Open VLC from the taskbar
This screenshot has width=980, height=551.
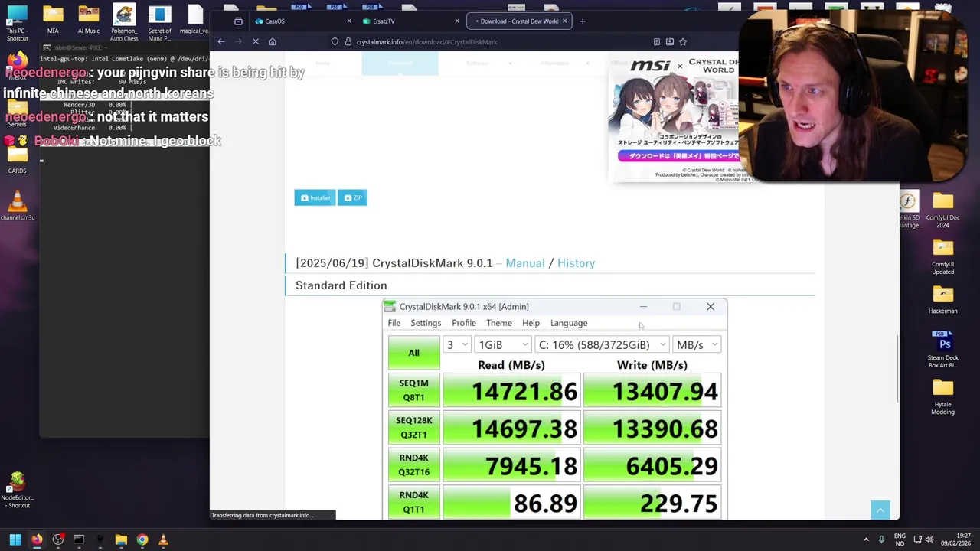tap(163, 540)
